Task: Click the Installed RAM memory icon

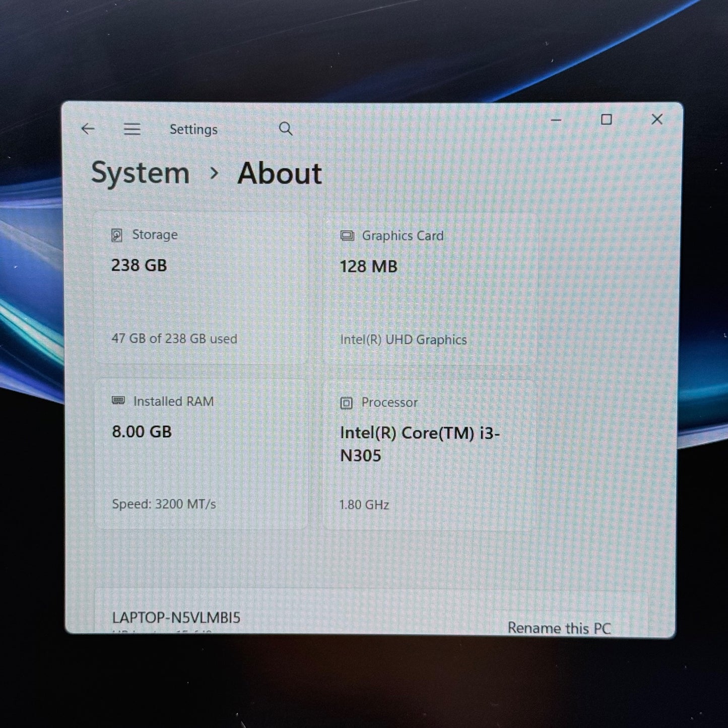Action: (117, 401)
